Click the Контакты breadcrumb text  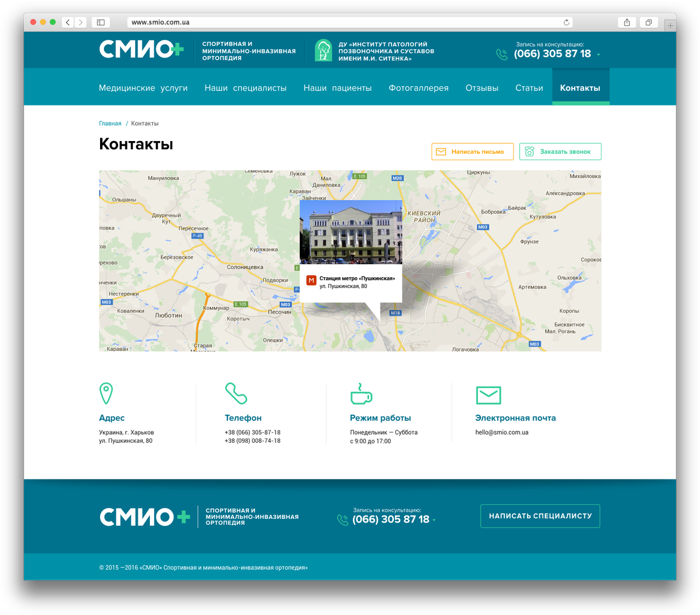click(x=145, y=124)
